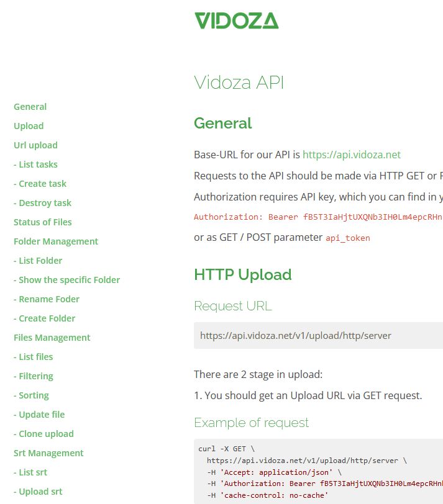443x504 pixels.
Task: Open Destroy task sidebar link
Action: pos(42,203)
